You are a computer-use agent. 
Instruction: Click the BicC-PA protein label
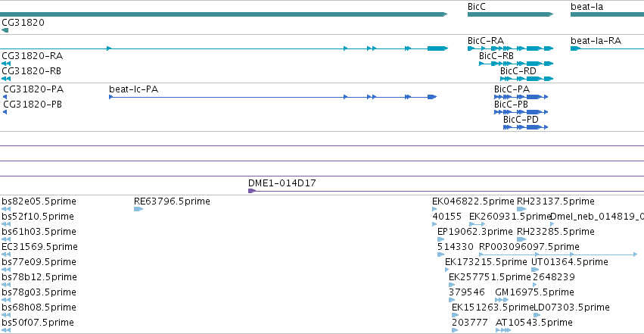tap(512, 89)
